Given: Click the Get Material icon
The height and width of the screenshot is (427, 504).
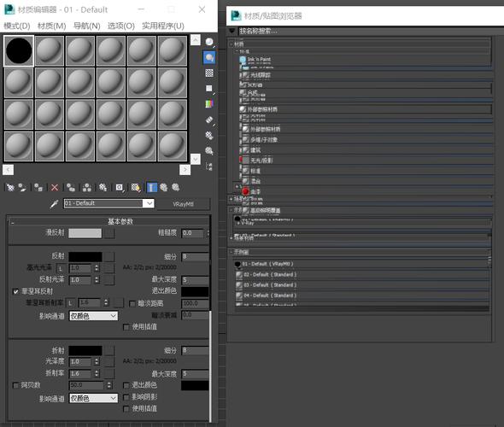Looking at the screenshot, I should [10, 187].
